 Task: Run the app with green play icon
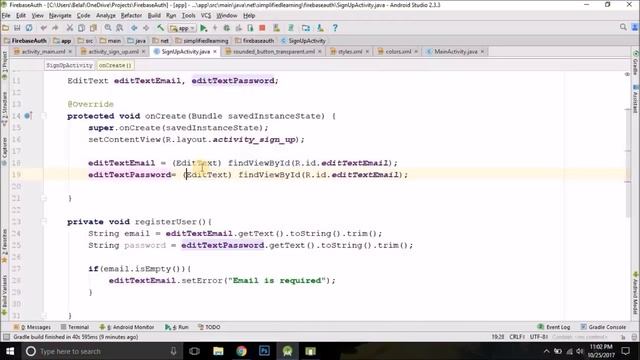click(x=204, y=28)
